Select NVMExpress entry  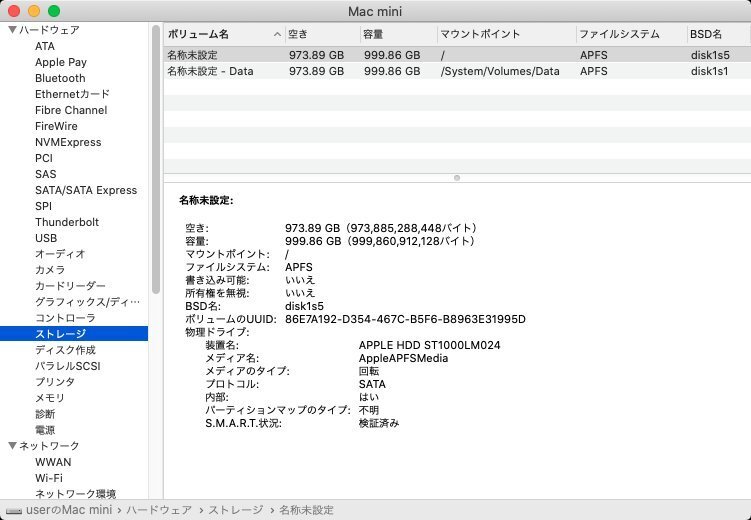pyautogui.click(x=68, y=142)
